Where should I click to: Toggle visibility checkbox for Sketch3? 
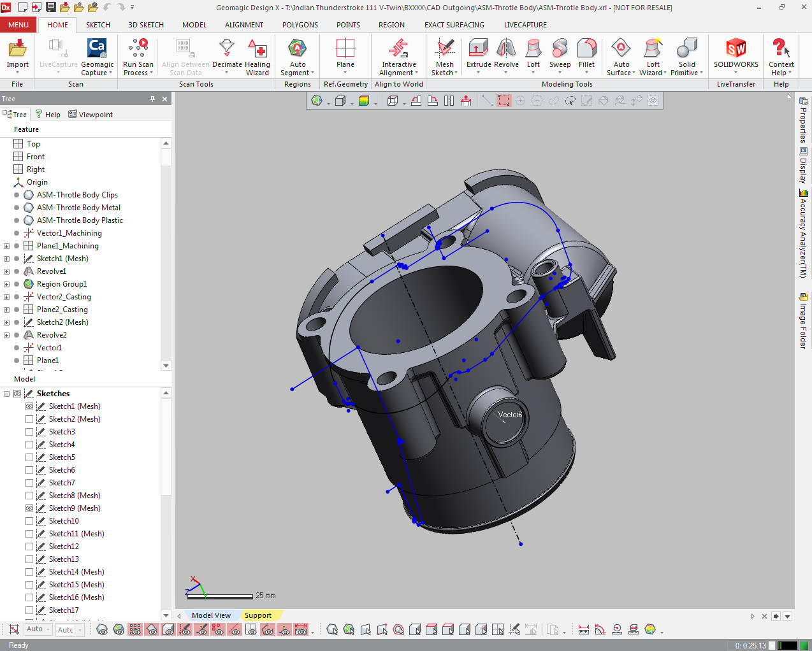29,432
